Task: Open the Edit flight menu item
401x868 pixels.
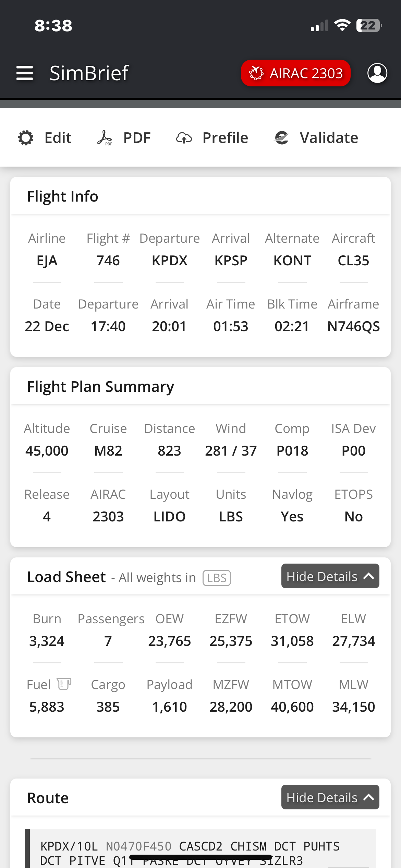Action: point(58,138)
